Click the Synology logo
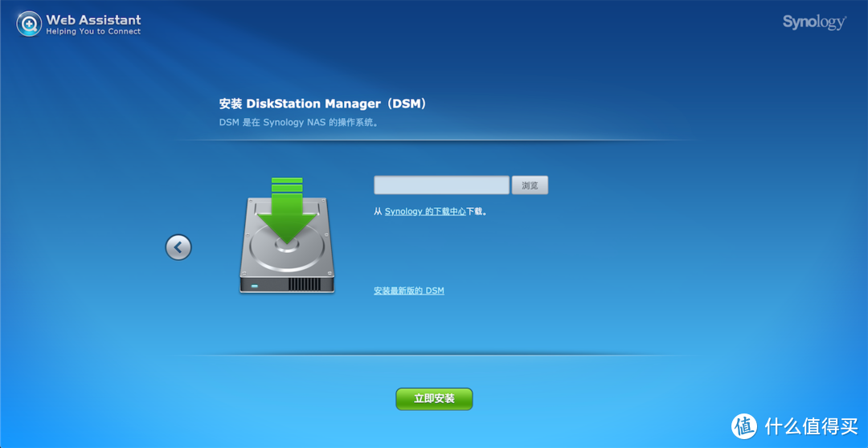This screenshot has height=448, width=868. (x=813, y=22)
